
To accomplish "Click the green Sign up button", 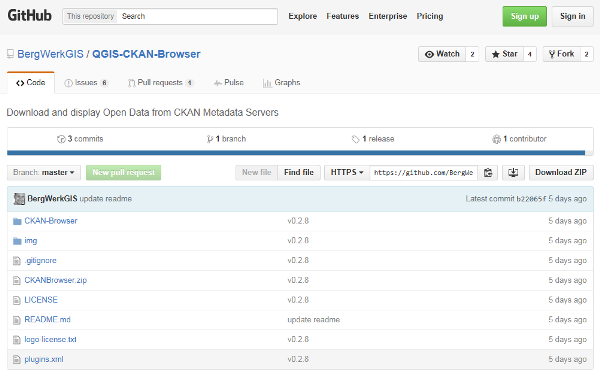I will [x=525, y=16].
